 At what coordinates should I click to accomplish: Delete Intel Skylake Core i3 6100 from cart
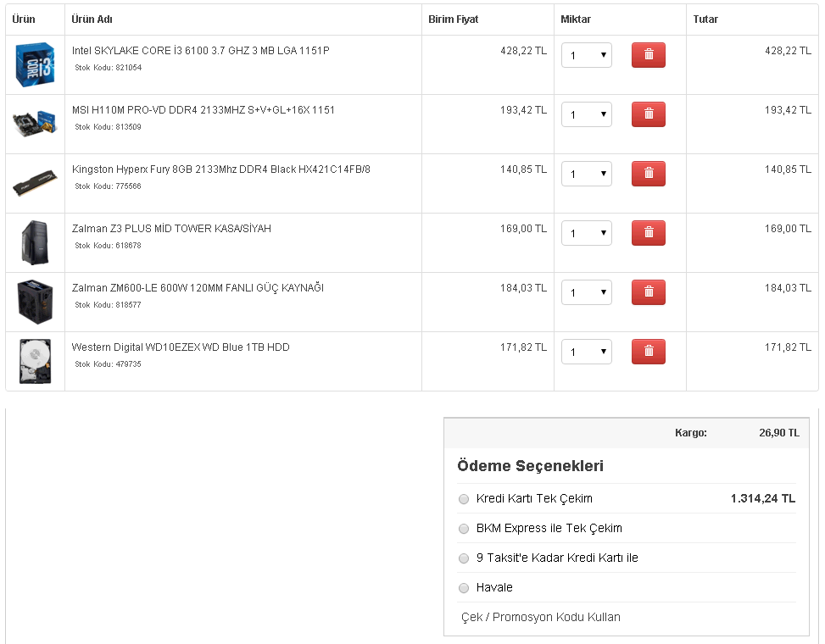point(648,55)
